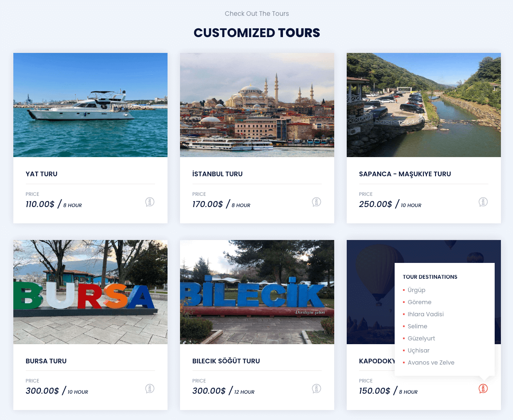Image resolution: width=513 pixels, height=420 pixels.
Task: Click the İSTANBUL TURU title
Action: point(218,174)
